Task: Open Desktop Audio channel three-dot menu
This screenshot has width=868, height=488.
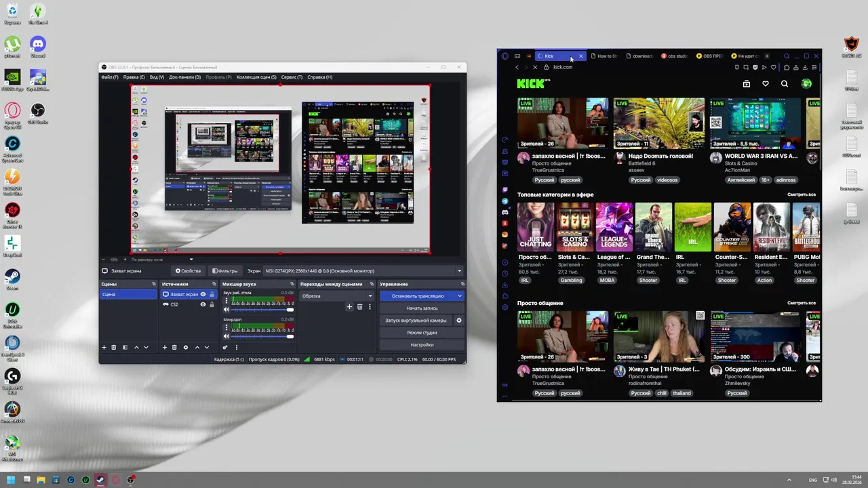Action: tap(226, 300)
